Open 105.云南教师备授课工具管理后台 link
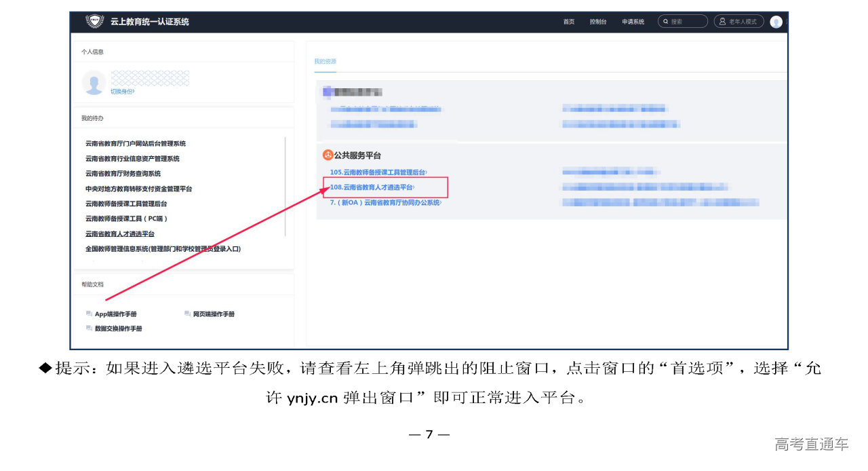 click(378, 172)
